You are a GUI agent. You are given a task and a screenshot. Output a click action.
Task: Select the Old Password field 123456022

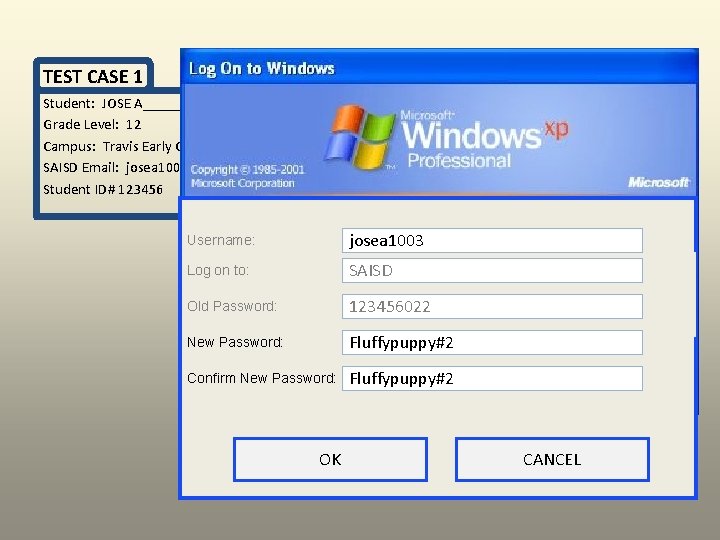(492, 306)
